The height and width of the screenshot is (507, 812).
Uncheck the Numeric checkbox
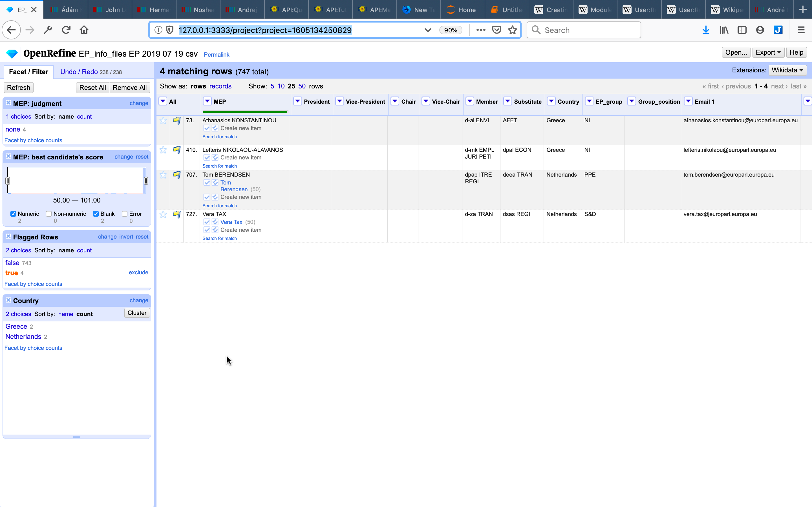pos(14,214)
